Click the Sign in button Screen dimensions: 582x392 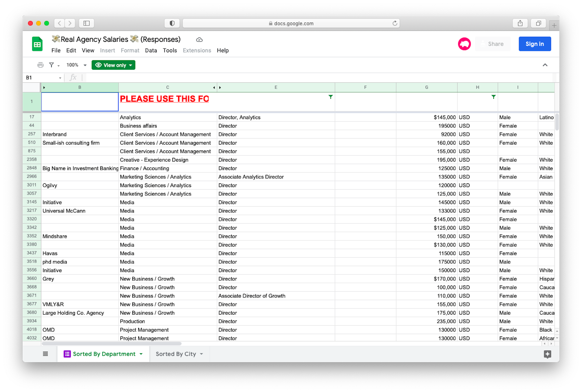[x=534, y=44]
